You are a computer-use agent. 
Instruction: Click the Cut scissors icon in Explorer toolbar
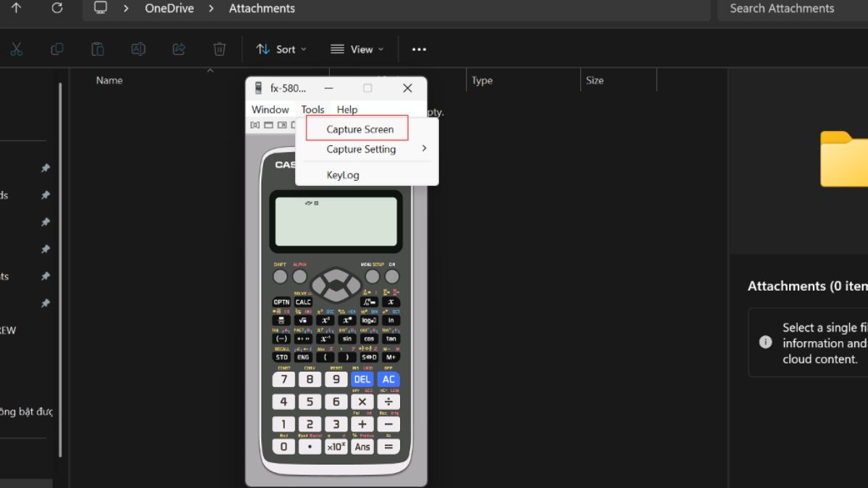[x=17, y=49]
